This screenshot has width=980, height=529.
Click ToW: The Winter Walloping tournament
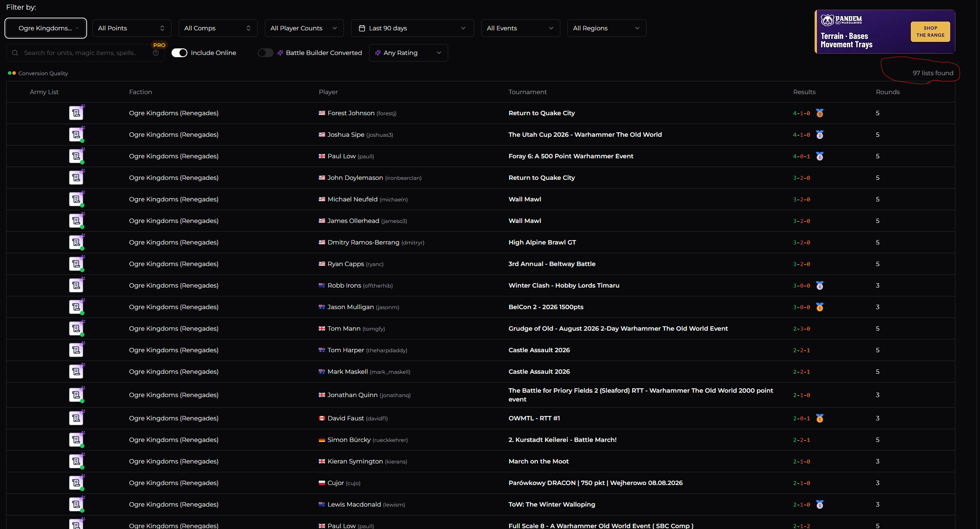[x=552, y=504]
